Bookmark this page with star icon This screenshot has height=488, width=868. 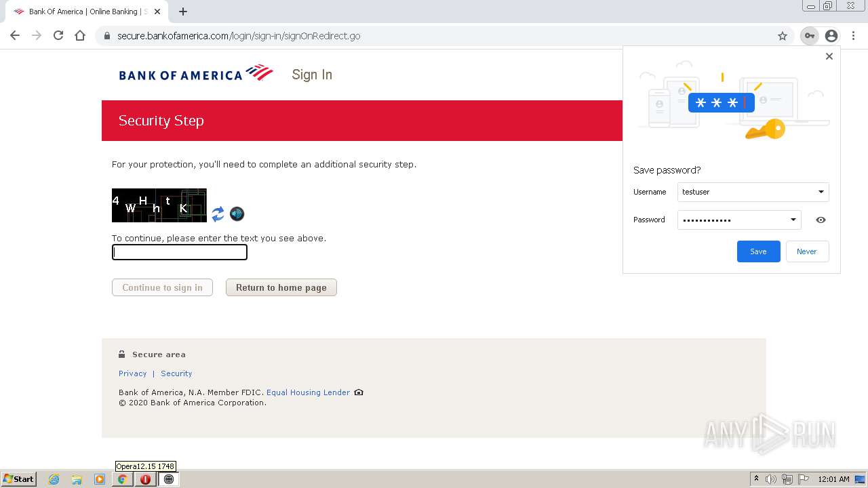[783, 36]
